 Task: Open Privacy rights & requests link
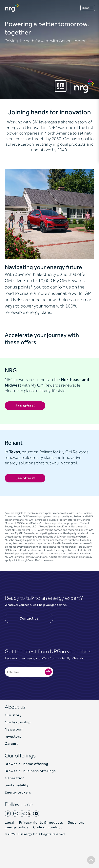(41, 822)
